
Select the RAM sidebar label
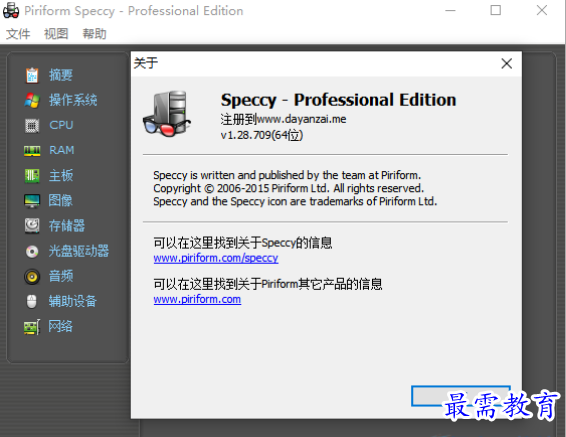click(x=62, y=150)
